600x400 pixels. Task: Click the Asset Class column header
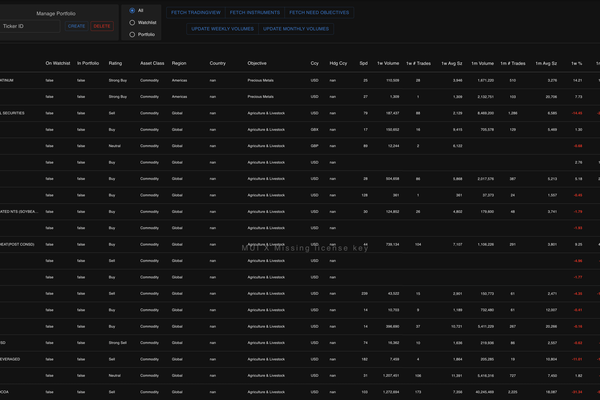point(152,62)
